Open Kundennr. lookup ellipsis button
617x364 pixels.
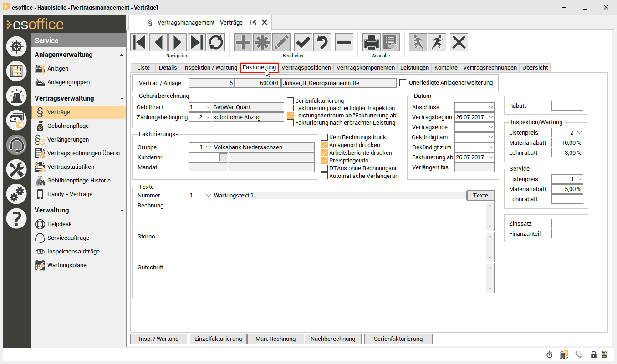click(223, 157)
